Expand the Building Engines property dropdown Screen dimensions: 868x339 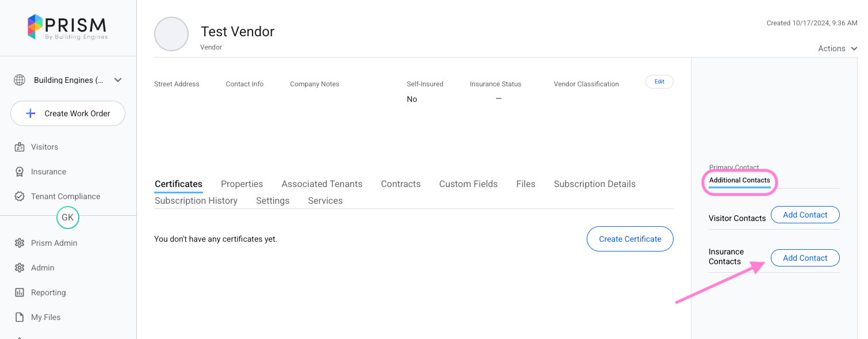(x=118, y=80)
